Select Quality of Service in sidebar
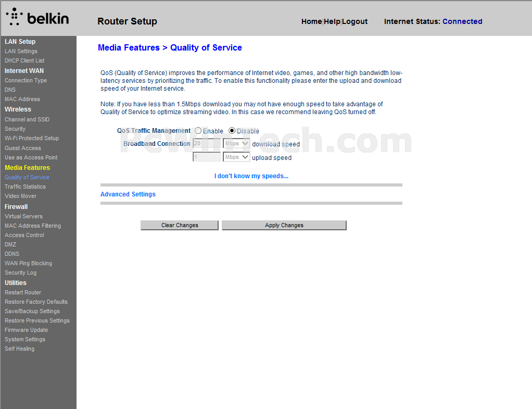 coord(27,177)
